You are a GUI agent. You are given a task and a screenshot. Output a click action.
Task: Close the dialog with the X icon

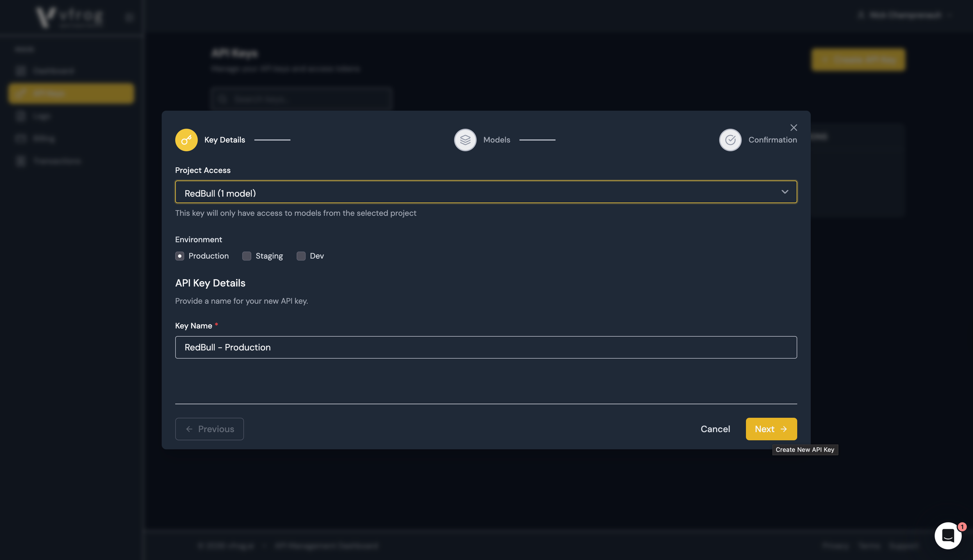tap(793, 127)
